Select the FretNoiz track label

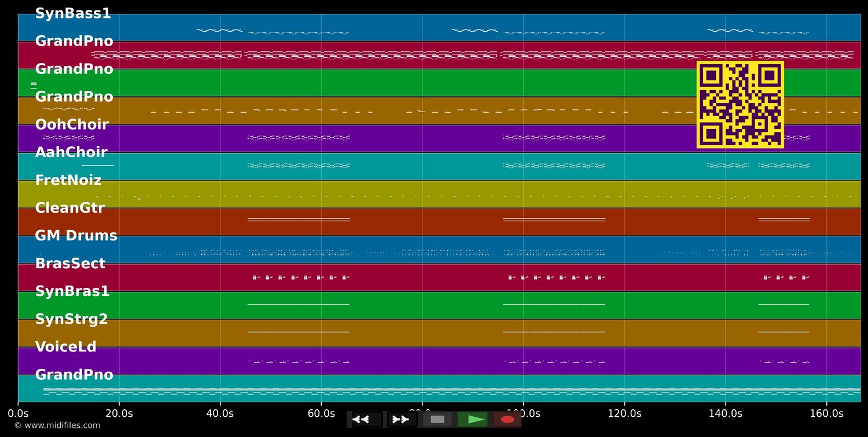tap(69, 180)
